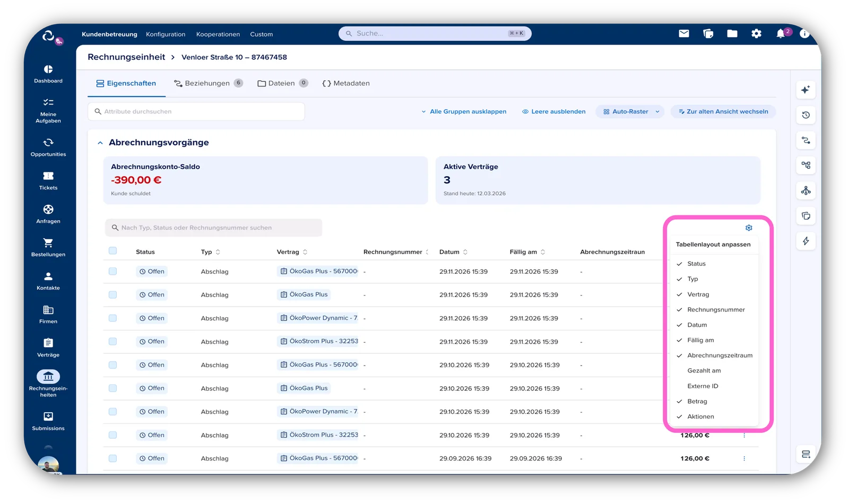Viewport: 849px width, 504px height.
Task: Click Alle Gruppen ausklappen
Action: coord(463,111)
